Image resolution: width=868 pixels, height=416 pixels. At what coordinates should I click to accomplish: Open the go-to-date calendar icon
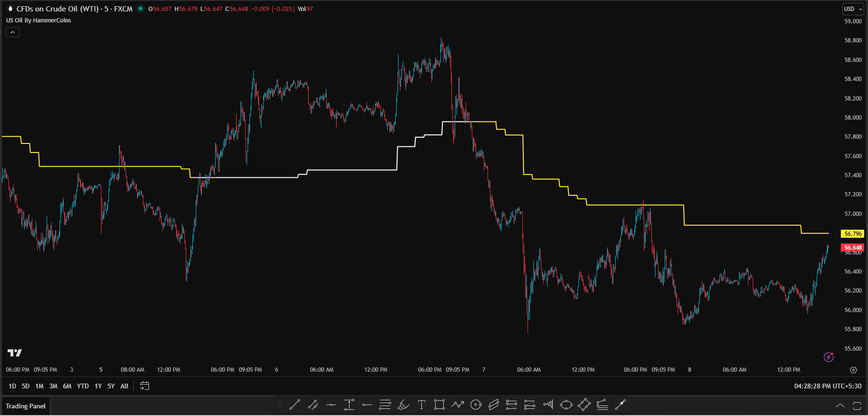point(145,386)
